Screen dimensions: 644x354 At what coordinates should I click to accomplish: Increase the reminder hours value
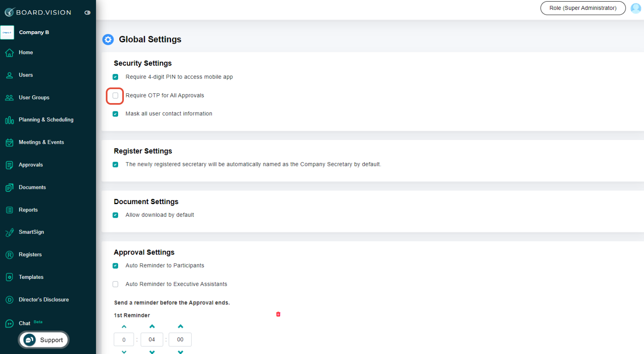click(152, 326)
